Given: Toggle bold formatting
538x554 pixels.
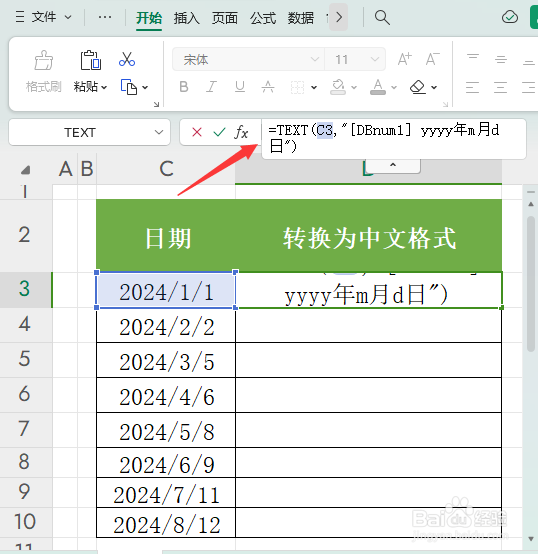Looking at the screenshot, I should [x=184, y=87].
